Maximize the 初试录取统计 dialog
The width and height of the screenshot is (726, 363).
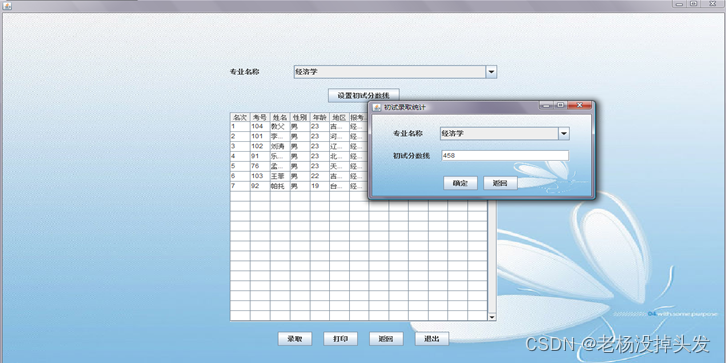[x=560, y=106]
